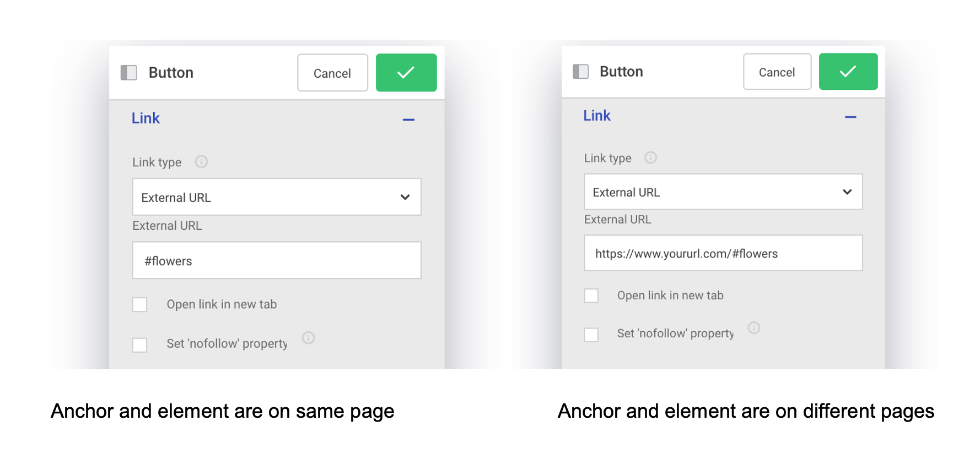The height and width of the screenshot is (453, 980).
Task: Enable 'Open link in new tab' in left panel
Action: coord(140,305)
